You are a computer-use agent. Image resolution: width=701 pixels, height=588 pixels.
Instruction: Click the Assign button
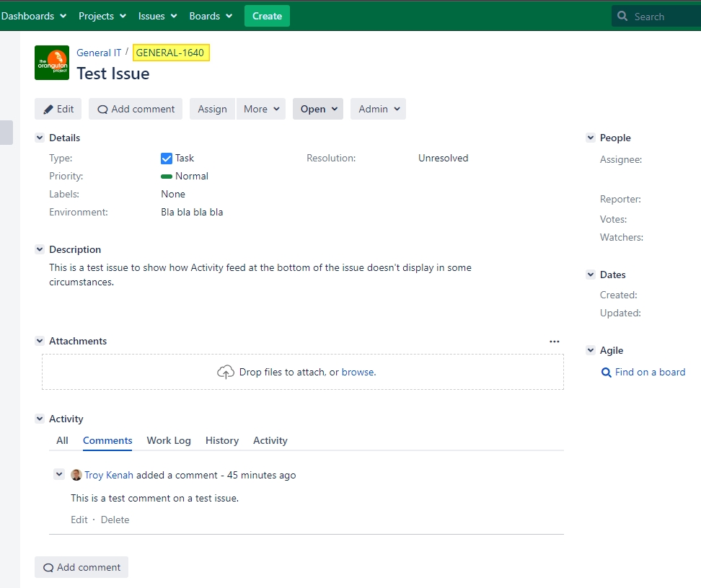pyautogui.click(x=212, y=109)
